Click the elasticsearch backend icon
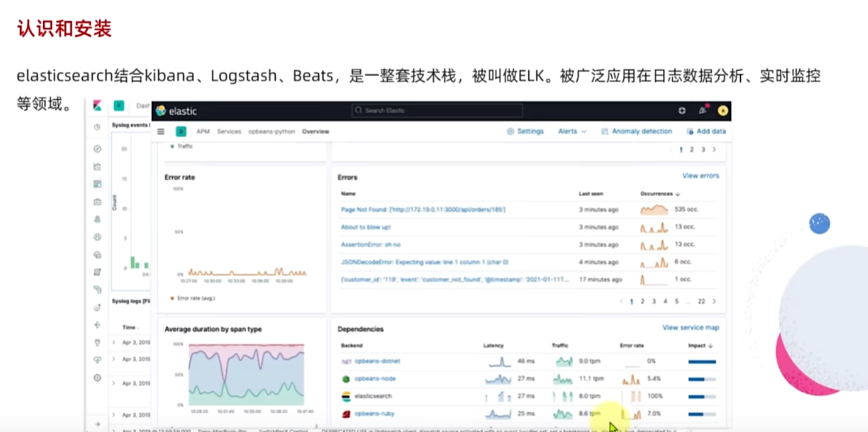This screenshot has width=868, height=432. pyautogui.click(x=346, y=397)
